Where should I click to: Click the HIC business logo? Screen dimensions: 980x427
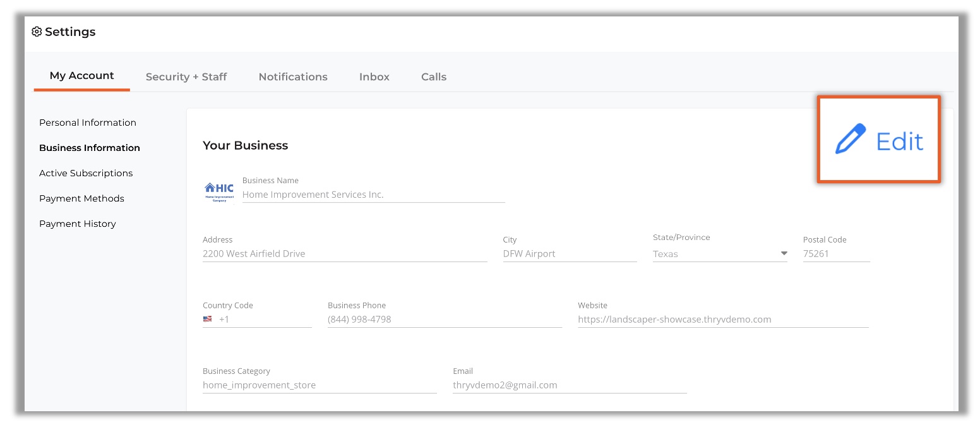[x=219, y=191]
